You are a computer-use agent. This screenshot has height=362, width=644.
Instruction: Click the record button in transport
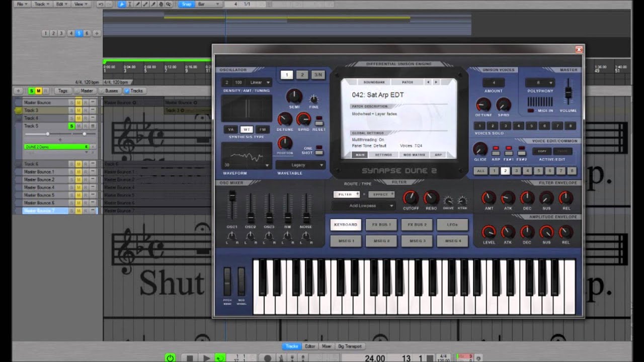268,358
